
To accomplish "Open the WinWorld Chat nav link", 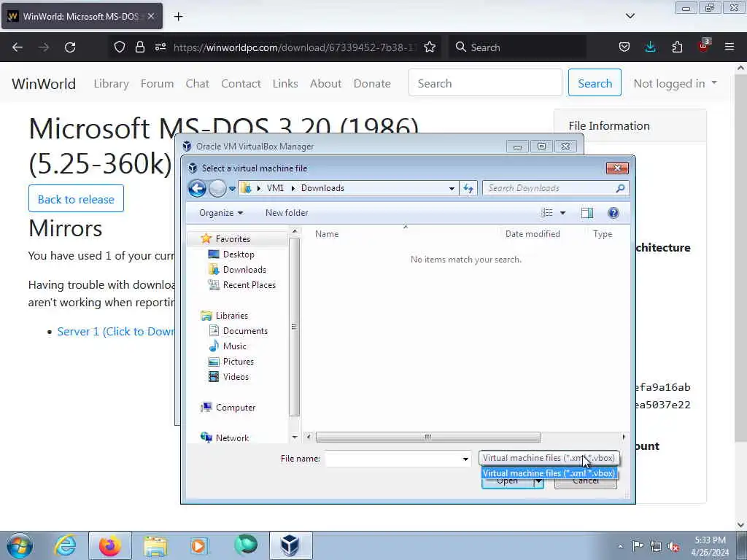I will (197, 83).
